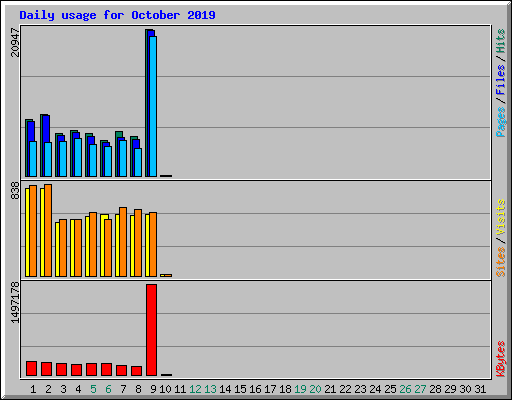512x400 pixels.
Task: Click day label 28 on the x-axis
Action: coord(435,389)
